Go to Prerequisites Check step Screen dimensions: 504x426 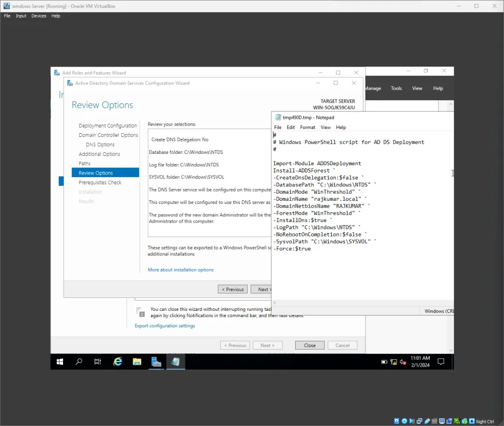[100, 182]
